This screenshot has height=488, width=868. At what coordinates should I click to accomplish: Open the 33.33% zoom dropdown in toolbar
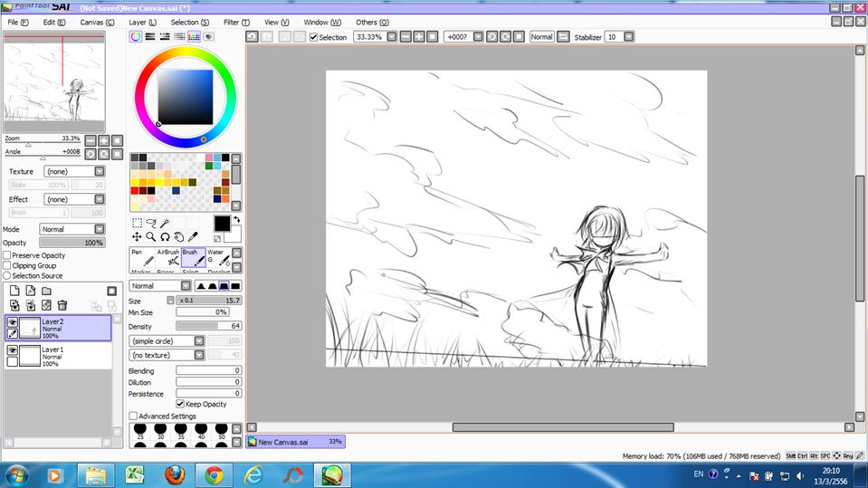[391, 36]
